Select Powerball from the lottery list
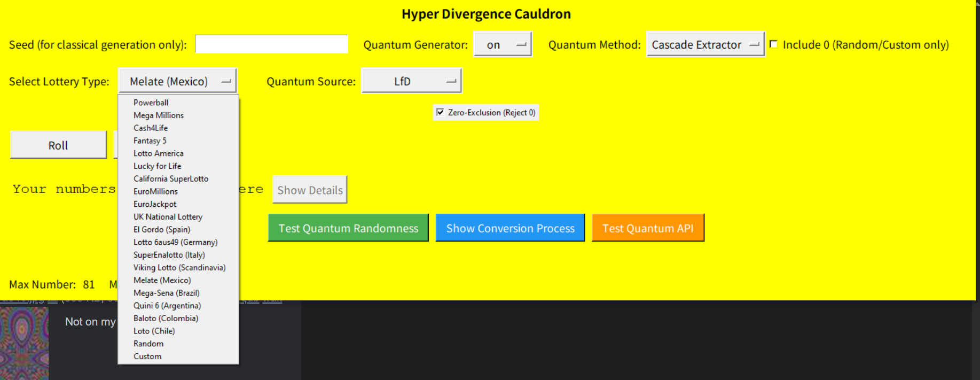This screenshot has height=380, width=980. coord(178,103)
